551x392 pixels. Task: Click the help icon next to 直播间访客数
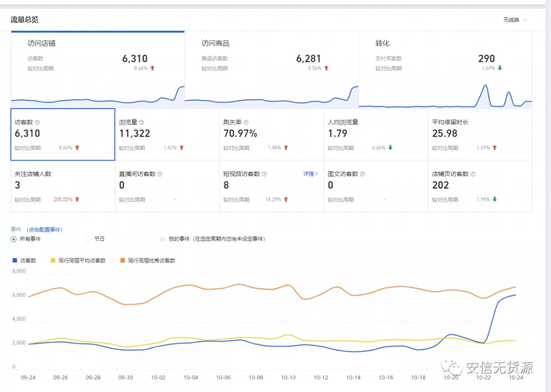point(160,174)
